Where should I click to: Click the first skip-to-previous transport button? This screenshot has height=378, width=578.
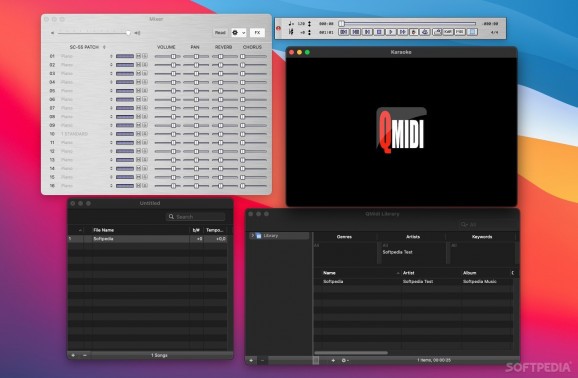(344, 32)
